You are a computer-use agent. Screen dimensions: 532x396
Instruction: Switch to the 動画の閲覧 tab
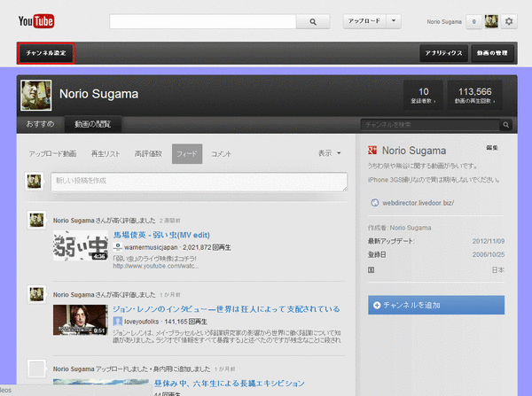92,124
